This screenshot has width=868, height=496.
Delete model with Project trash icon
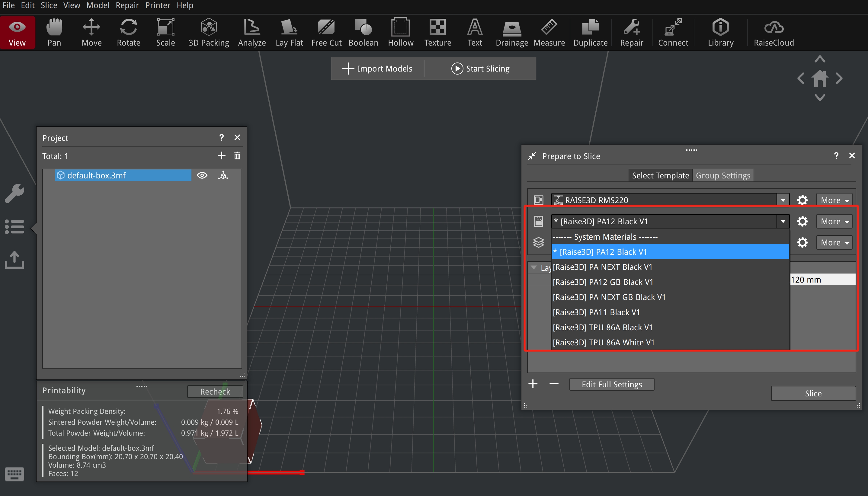tap(237, 156)
